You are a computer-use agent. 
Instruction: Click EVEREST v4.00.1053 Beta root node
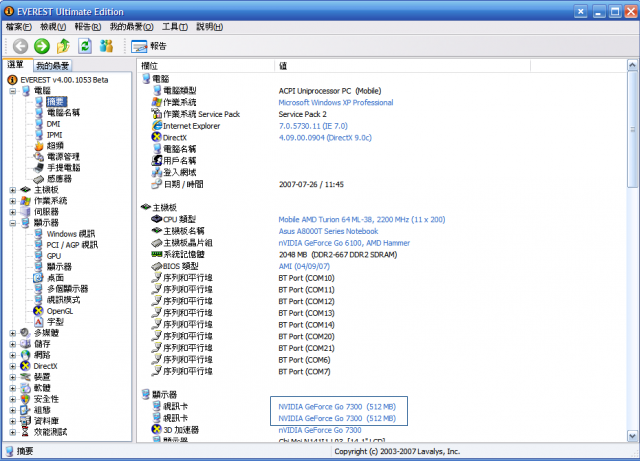pos(64,80)
